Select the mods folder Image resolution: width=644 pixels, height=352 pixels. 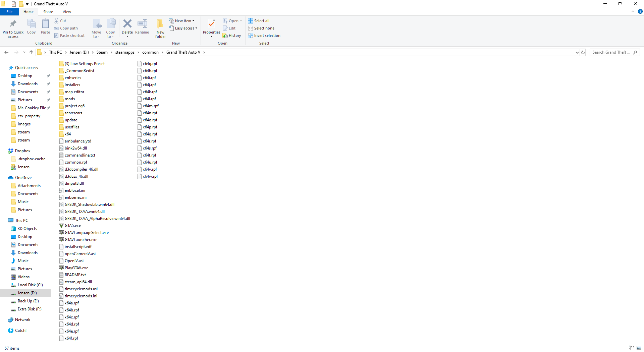pos(70,99)
